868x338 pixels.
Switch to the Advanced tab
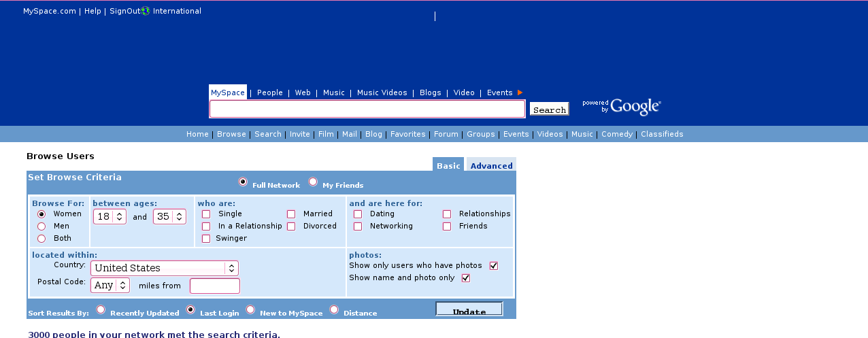[x=491, y=165]
